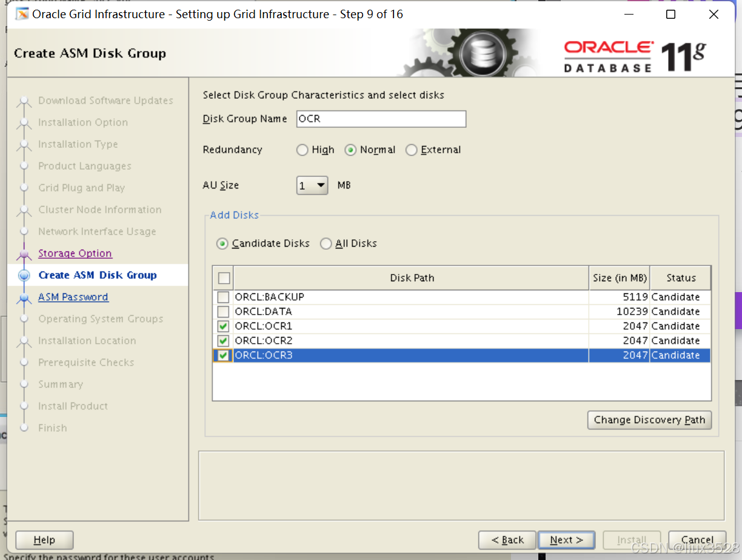The width and height of the screenshot is (742, 560).
Task: Click the Installation Location step
Action: click(87, 341)
